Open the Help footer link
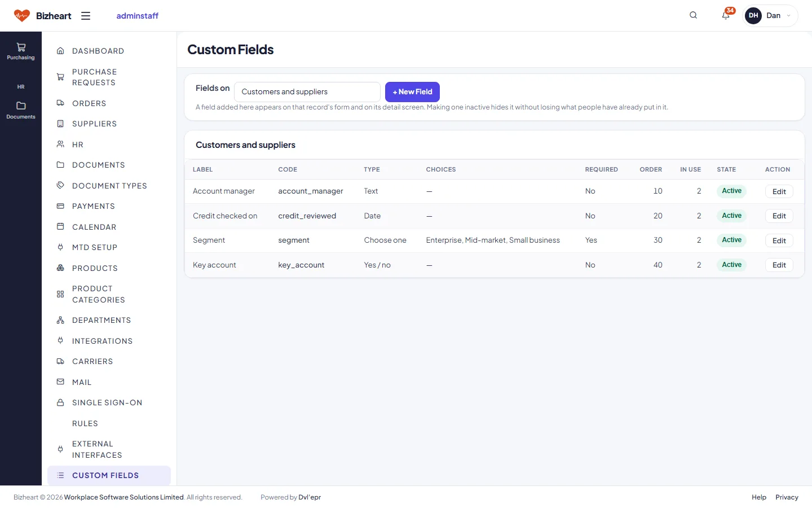The image size is (812, 508). click(759, 497)
